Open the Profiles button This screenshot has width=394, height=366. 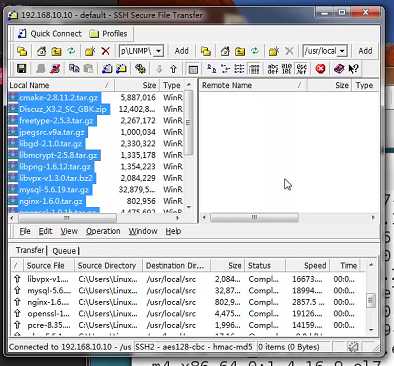[108, 34]
